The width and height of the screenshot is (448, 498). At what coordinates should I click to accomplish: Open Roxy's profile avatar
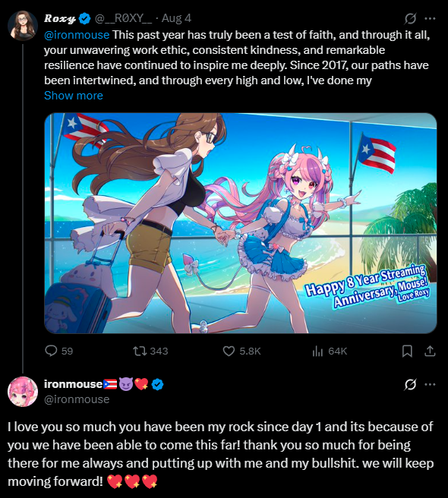tap(23, 25)
